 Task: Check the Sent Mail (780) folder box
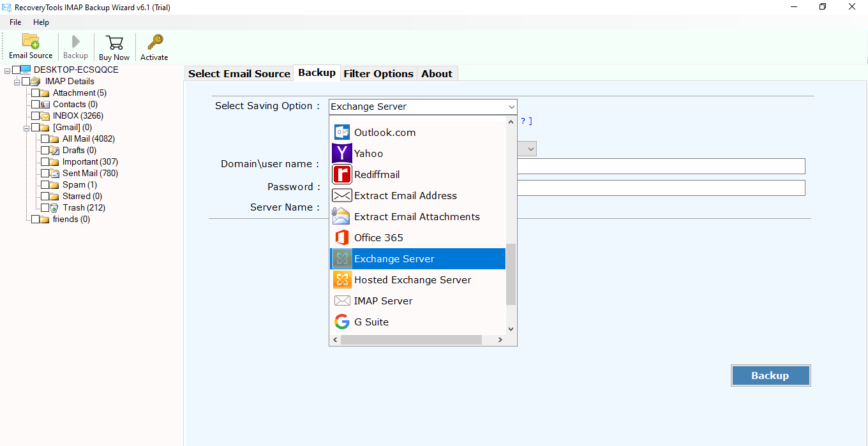pos(45,174)
